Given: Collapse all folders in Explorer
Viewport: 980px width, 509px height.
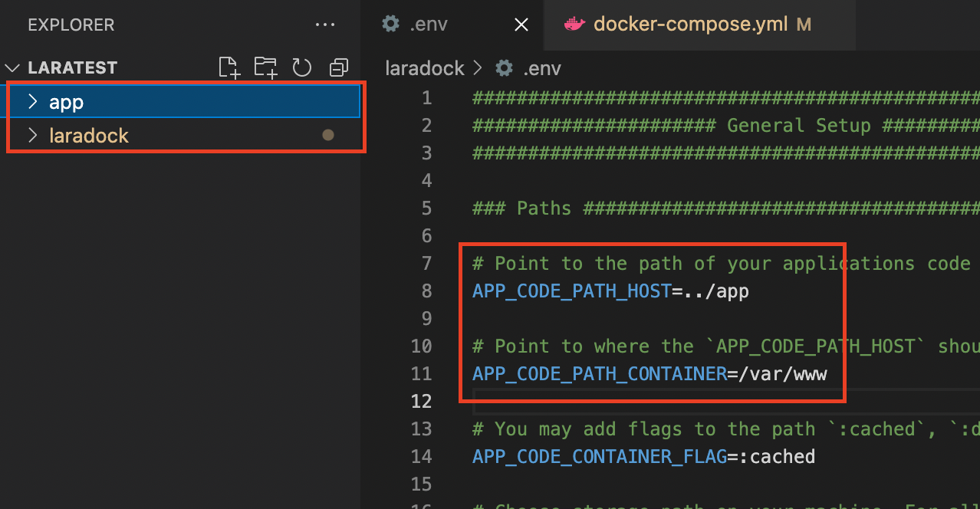Looking at the screenshot, I should pyautogui.click(x=338, y=67).
